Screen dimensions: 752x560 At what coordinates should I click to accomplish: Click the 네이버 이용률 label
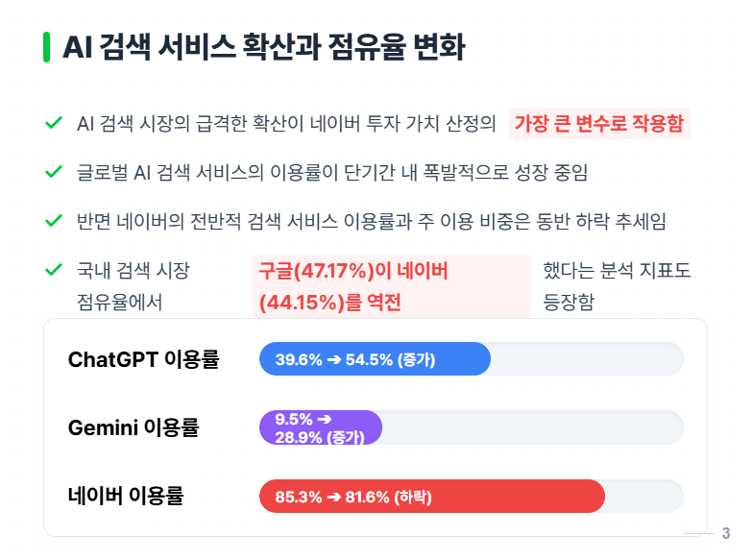click(126, 496)
